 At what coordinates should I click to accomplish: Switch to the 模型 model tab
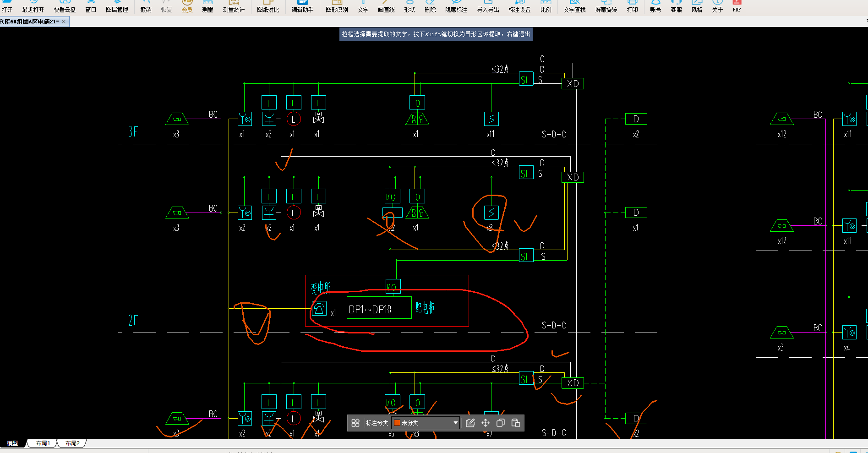coord(12,443)
